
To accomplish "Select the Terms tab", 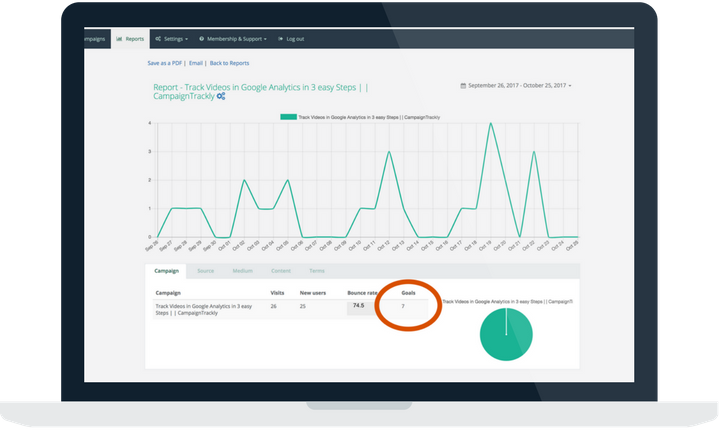I will coord(317,271).
